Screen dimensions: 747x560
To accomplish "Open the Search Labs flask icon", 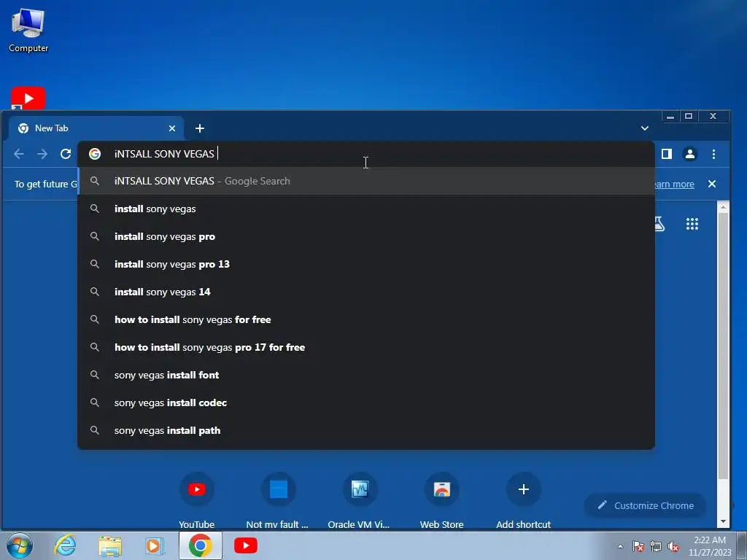I will (x=660, y=224).
